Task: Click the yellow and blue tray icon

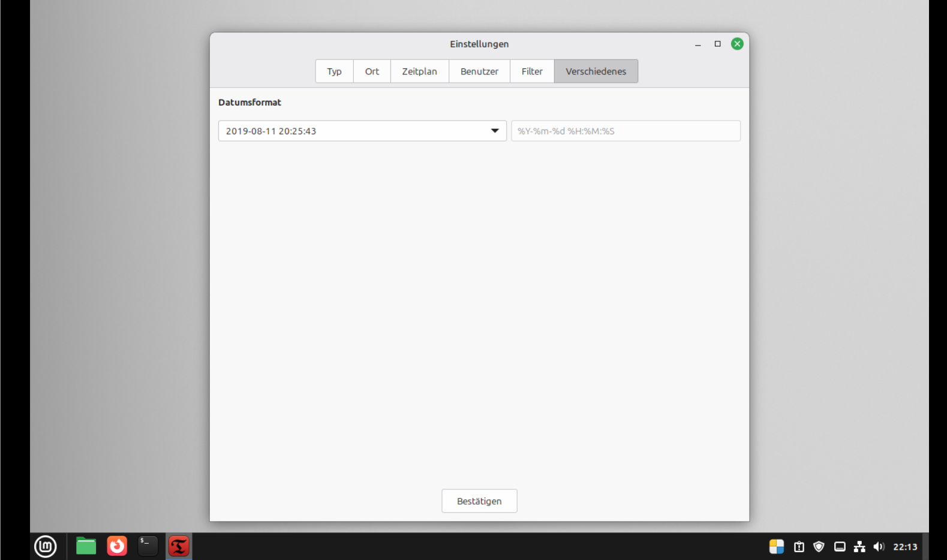Action: pyautogui.click(x=777, y=546)
